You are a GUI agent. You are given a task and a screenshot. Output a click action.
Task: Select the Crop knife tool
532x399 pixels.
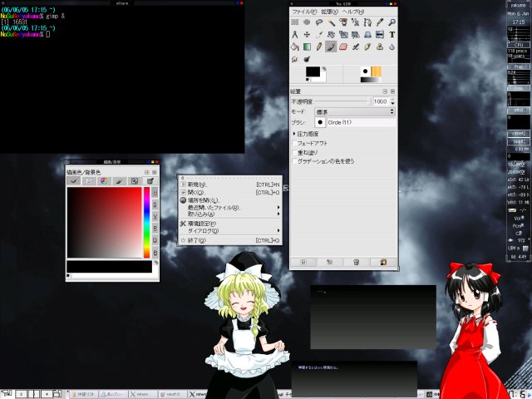click(x=319, y=35)
